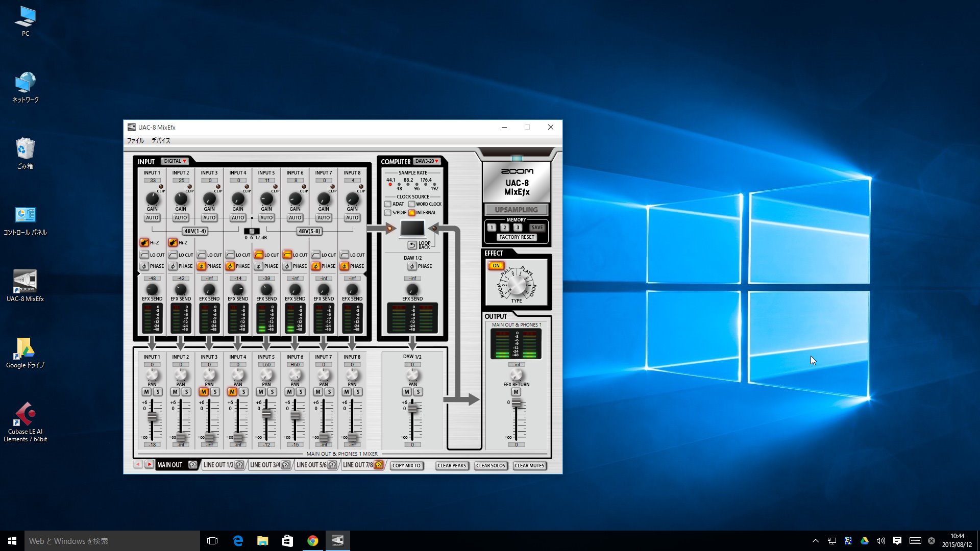This screenshot has height=551, width=980.
Task: Open the Cubase LE AI Elements 7 desktop icon
Action: coord(25,422)
